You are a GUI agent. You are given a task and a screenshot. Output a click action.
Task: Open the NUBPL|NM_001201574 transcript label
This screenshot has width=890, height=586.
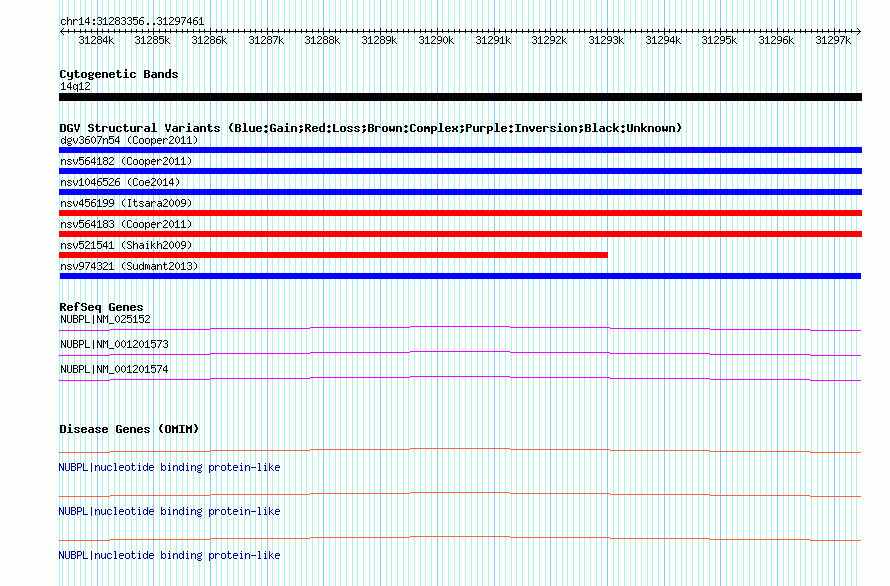[x=114, y=369]
